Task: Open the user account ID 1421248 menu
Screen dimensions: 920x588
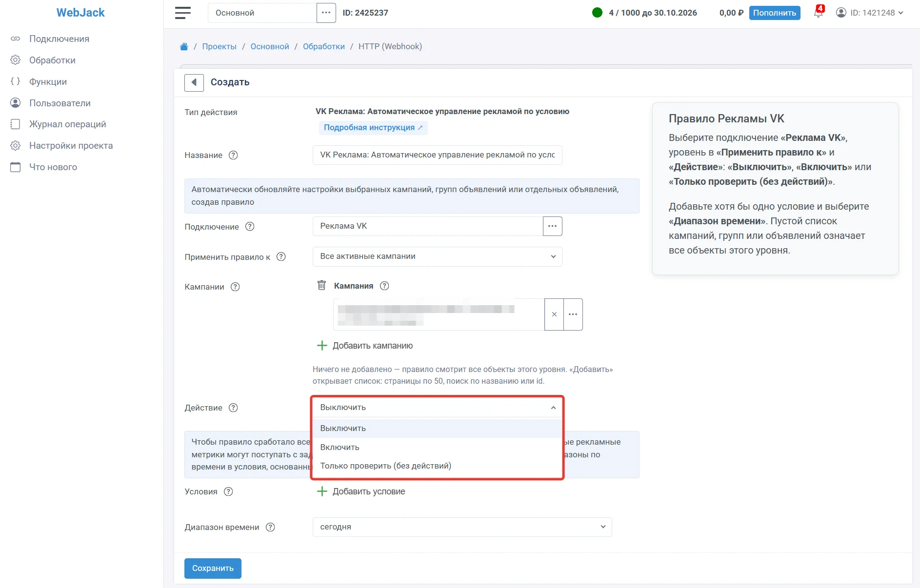Action: tap(870, 13)
